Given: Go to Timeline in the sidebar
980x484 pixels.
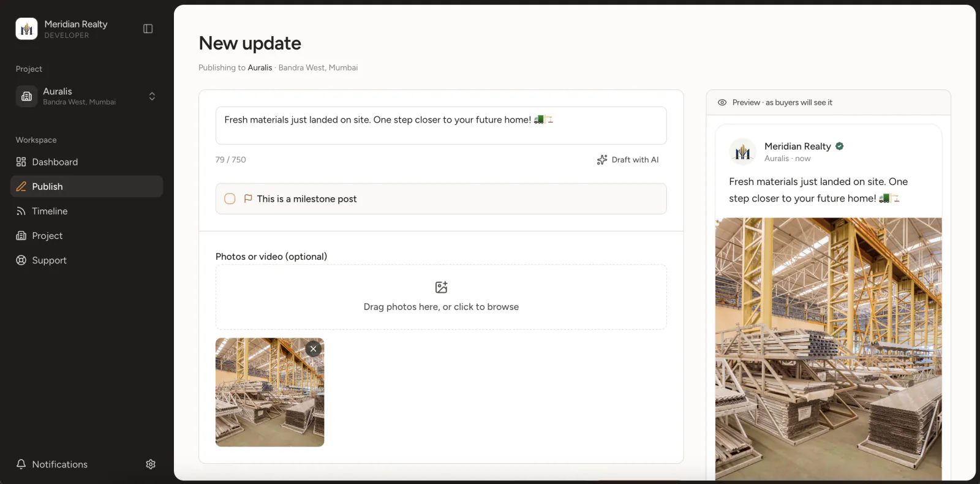Looking at the screenshot, I should (86, 211).
